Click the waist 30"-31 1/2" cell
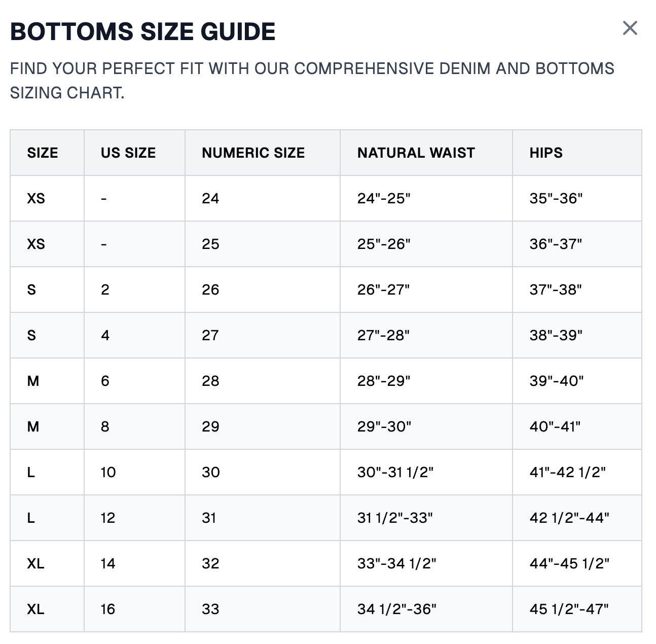Viewport: 656px width, 644px height. [395, 472]
